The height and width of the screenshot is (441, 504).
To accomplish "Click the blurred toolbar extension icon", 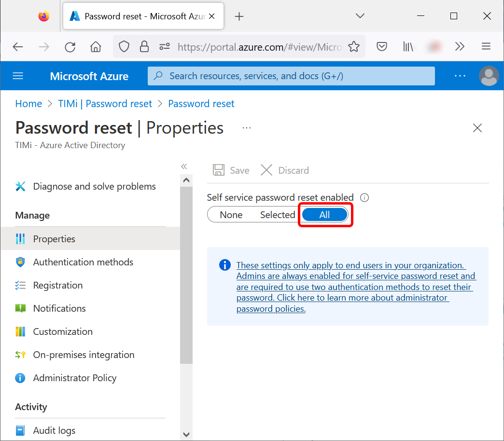I will [x=434, y=47].
